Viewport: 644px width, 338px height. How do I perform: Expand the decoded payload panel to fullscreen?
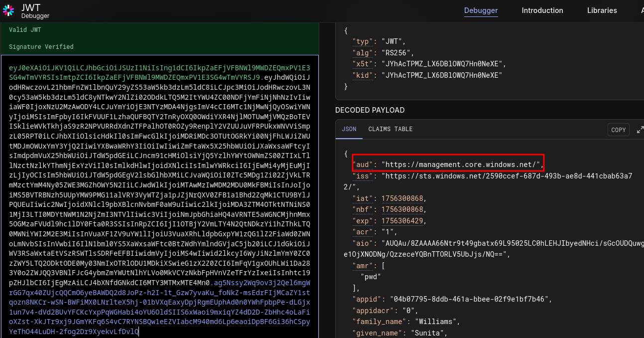click(640, 130)
